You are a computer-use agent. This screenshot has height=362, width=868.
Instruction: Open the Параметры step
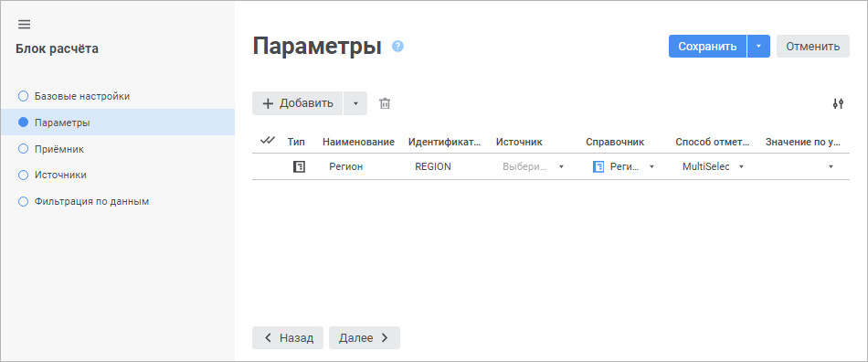point(117,122)
